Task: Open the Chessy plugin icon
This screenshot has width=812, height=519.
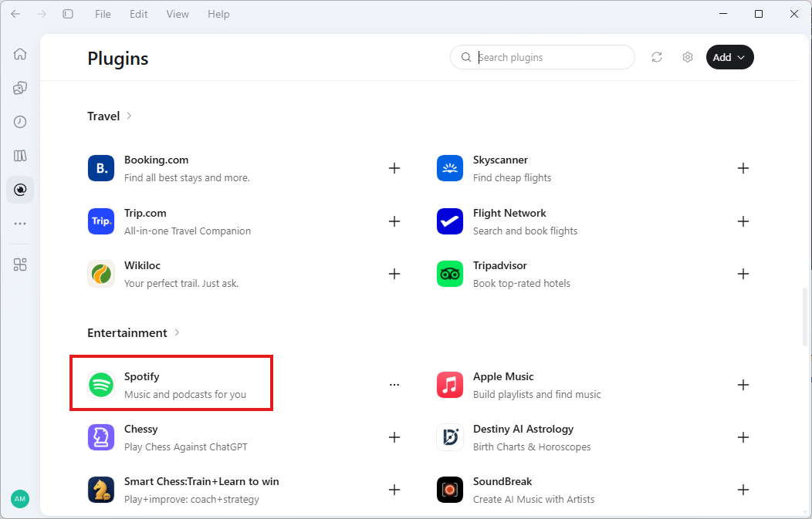Action: pos(101,437)
